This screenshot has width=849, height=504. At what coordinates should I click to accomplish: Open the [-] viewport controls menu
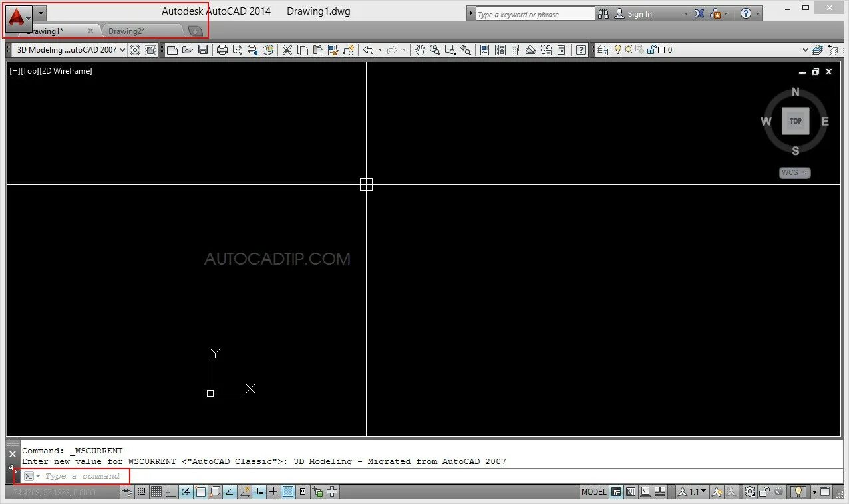[15, 71]
